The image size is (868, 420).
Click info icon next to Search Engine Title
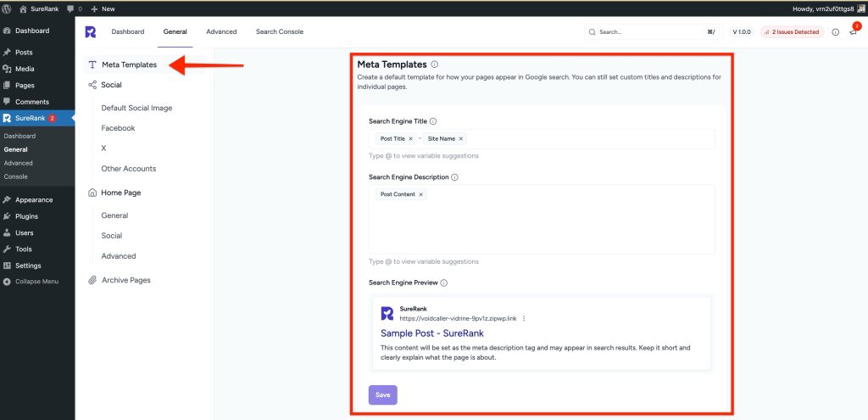[433, 121]
